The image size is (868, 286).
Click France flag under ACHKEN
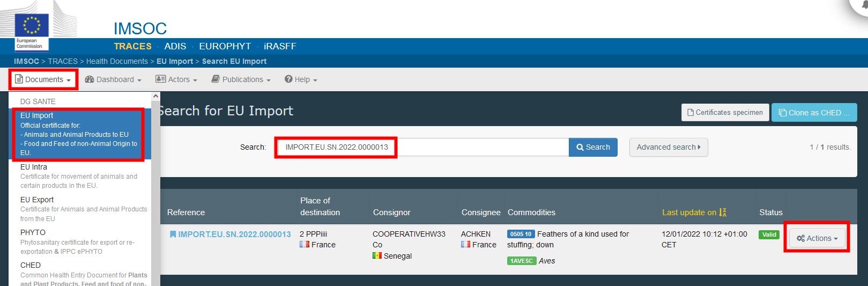click(465, 244)
